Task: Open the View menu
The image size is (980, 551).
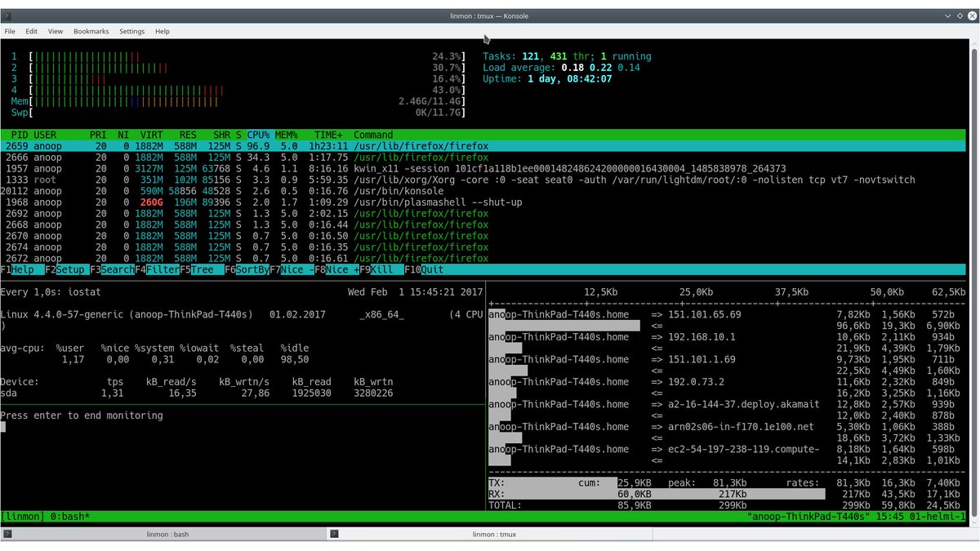Action: (x=56, y=31)
